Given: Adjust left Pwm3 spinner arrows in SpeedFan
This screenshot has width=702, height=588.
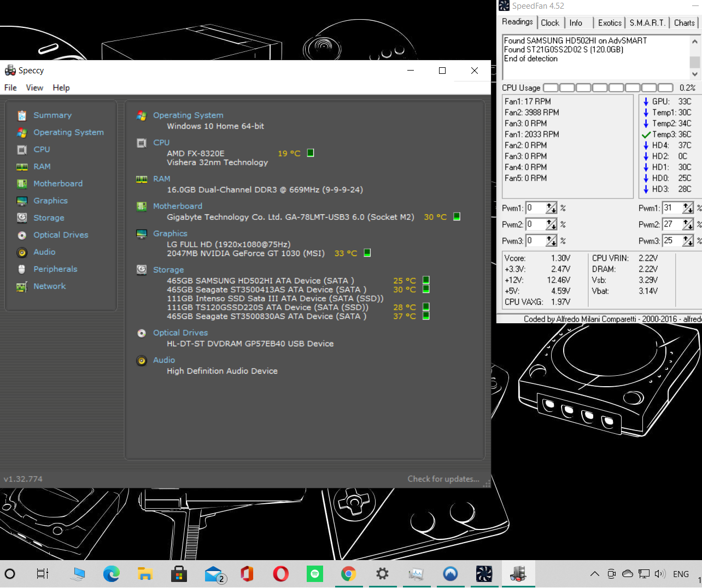Looking at the screenshot, I should (551, 241).
